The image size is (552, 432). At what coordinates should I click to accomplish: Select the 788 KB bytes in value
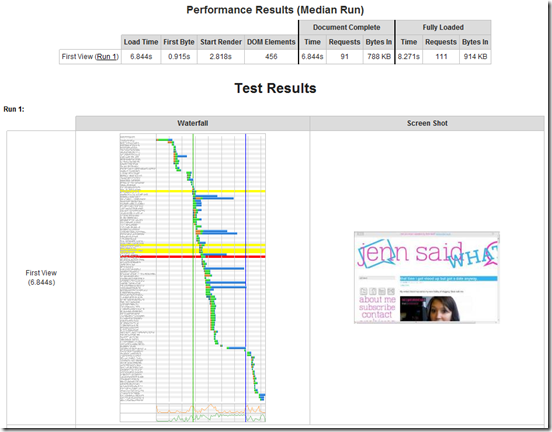pos(379,57)
